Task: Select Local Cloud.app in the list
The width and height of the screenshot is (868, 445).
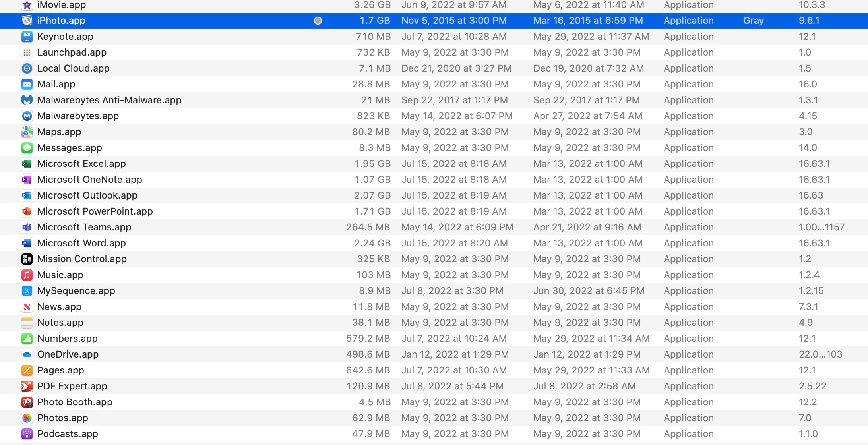Action: pyautogui.click(x=74, y=68)
